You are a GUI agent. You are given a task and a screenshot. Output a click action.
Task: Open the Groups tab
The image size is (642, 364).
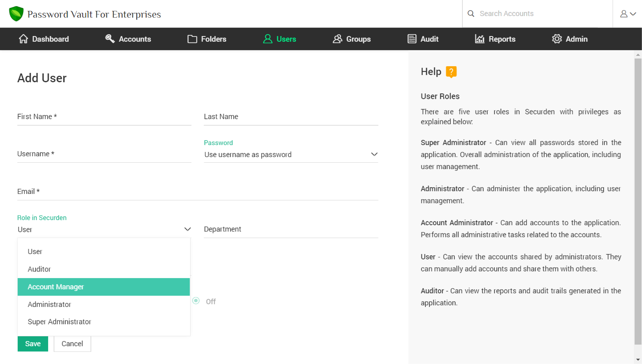352,39
